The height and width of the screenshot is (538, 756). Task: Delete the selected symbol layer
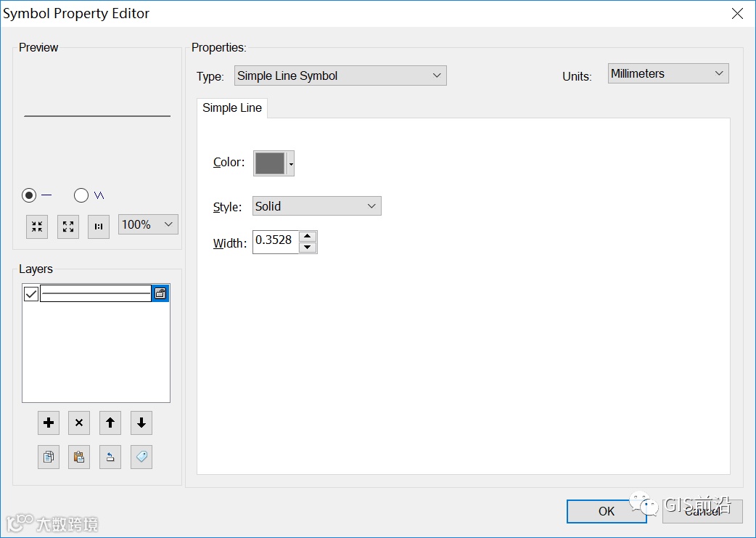(x=79, y=423)
